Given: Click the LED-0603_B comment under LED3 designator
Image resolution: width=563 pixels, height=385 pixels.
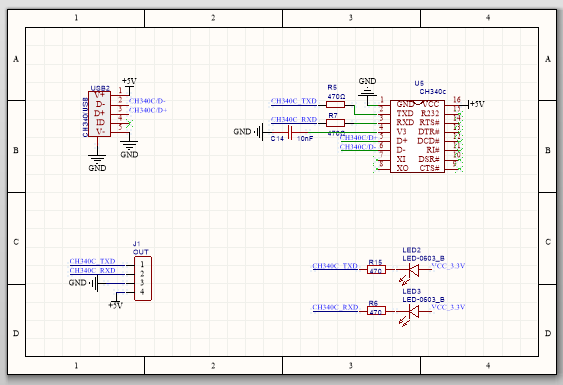Looking at the screenshot, I should [x=424, y=300].
